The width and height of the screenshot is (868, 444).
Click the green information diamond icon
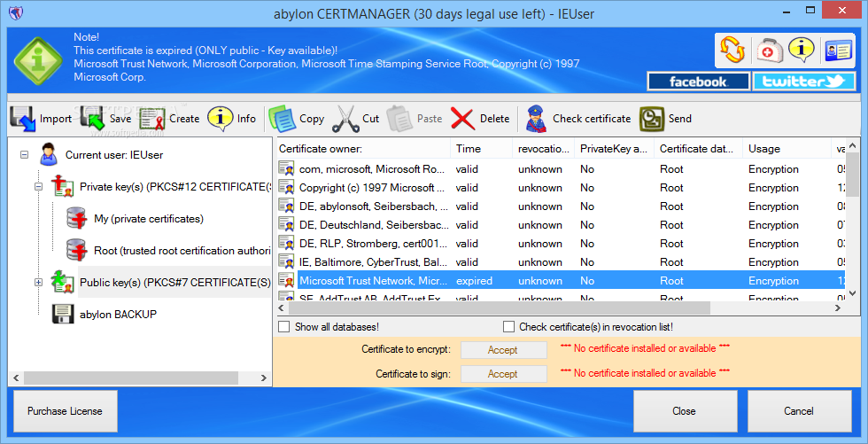click(37, 60)
